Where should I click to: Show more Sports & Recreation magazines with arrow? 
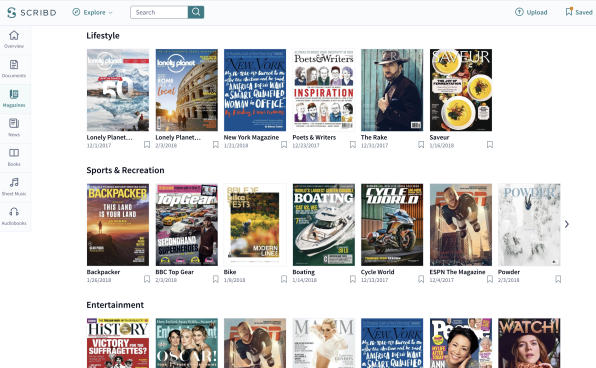(x=567, y=224)
